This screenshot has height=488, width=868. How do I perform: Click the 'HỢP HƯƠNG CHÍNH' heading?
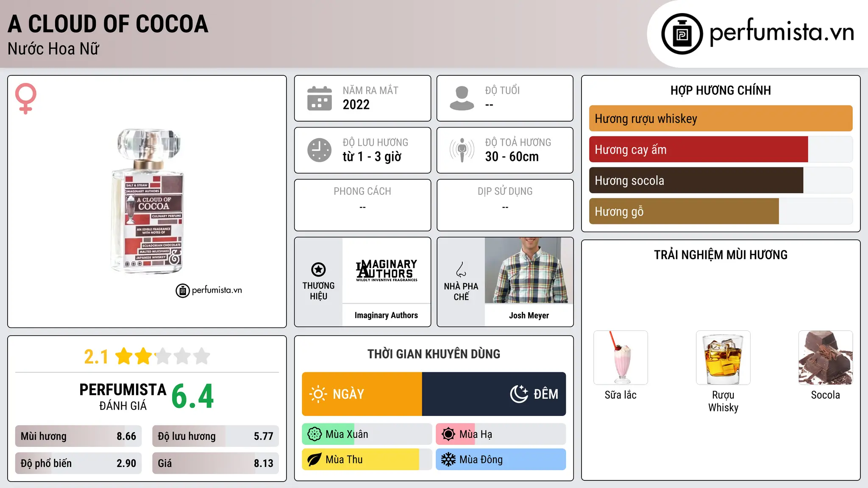[721, 91]
